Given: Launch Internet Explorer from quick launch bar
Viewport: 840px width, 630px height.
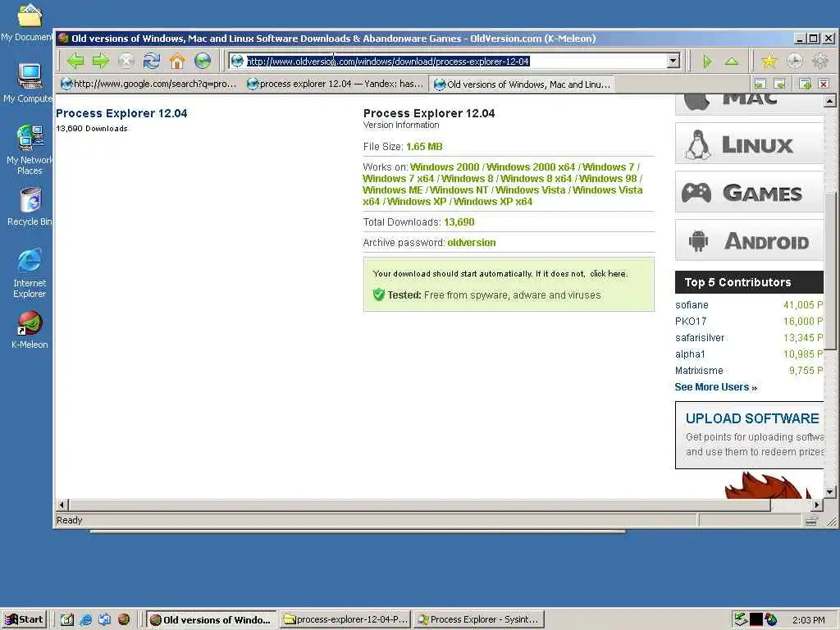Looking at the screenshot, I should (85, 619).
